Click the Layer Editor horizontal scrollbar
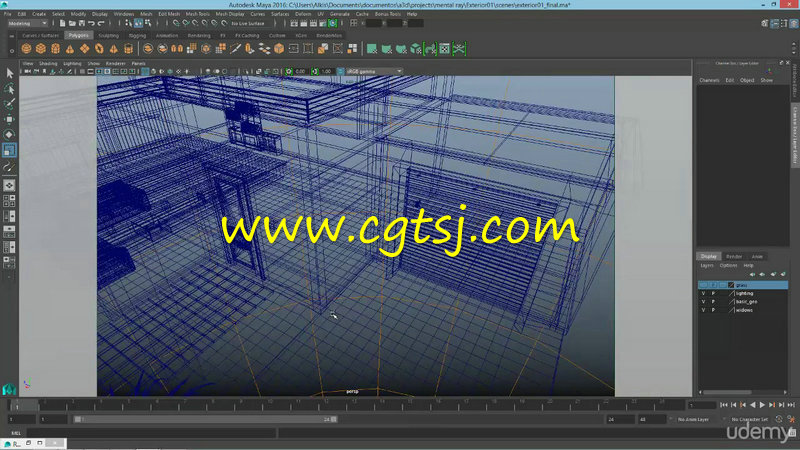The height and width of the screenshot is (450, 800). click(728, 392)
